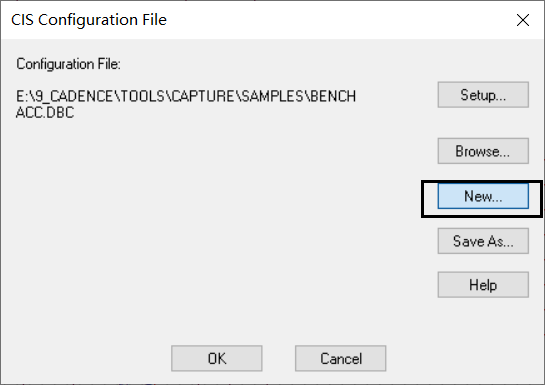Dismiss the dialog with Cancel

tap(341, 358)
